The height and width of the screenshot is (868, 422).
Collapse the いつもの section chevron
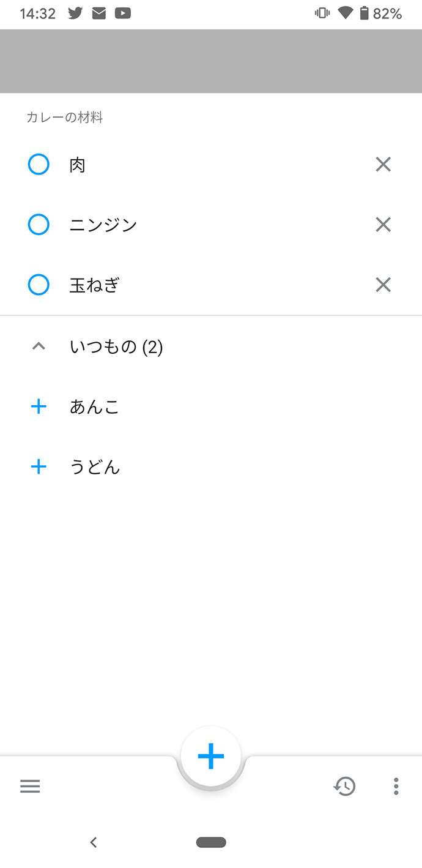click(x=39, y=346)
